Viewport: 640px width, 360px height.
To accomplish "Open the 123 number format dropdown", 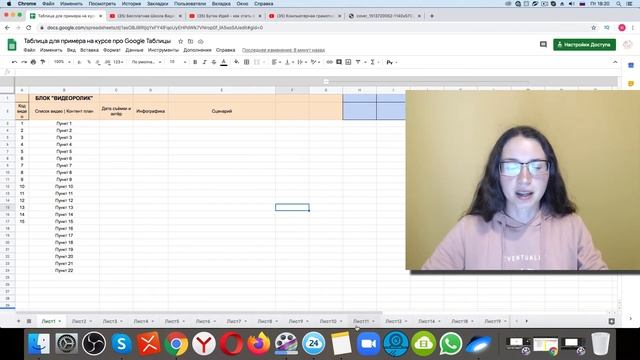I will pos(119,62).
